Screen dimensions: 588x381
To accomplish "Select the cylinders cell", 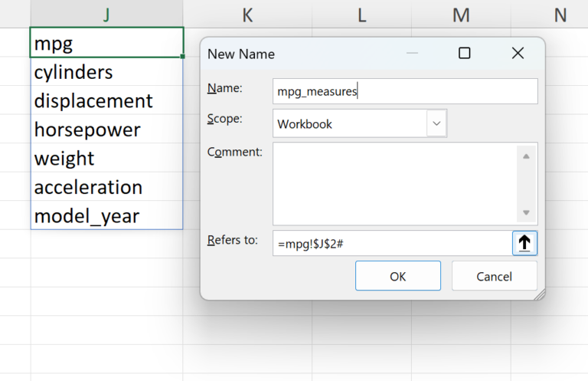I will [106, 72].
